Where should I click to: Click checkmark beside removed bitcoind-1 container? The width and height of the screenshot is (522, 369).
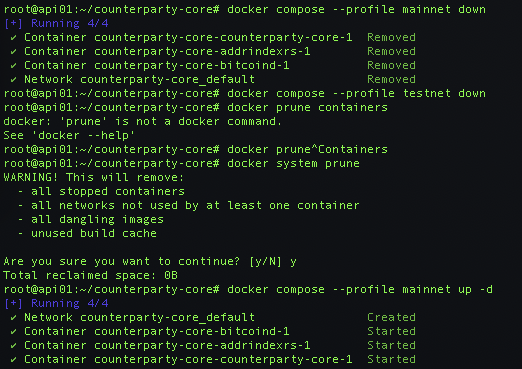(x=13, y=66)
